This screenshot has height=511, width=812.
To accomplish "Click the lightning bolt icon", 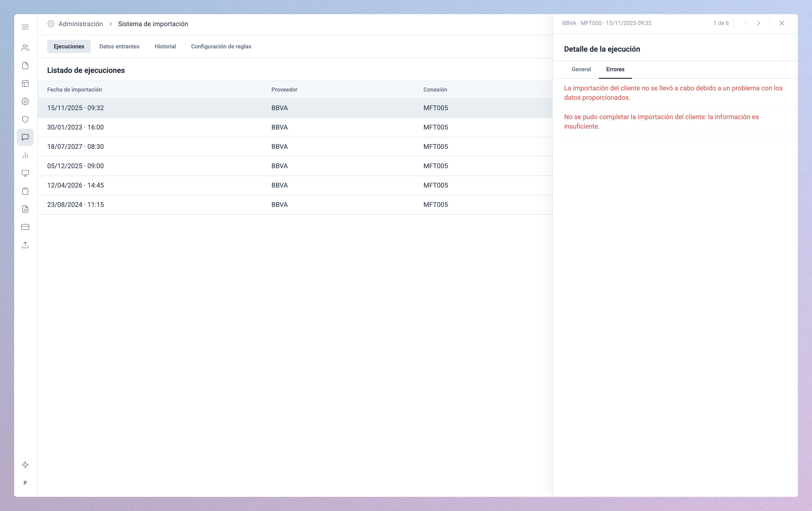I will 25,465.
